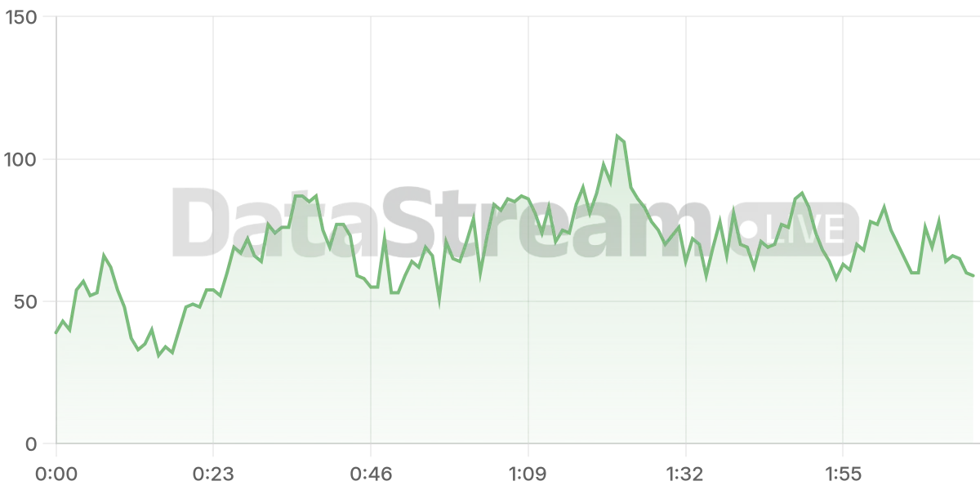Click the 50 y-axis label
The width and height of the screenshot is (980, 490).
26,301
